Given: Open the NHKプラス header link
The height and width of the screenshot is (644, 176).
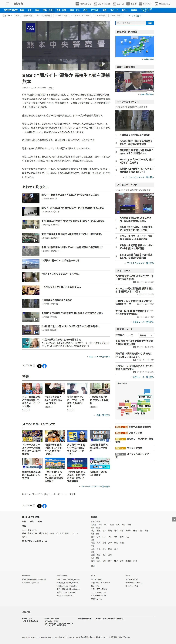Looking at the screenshot, I should tap(146, 4).
